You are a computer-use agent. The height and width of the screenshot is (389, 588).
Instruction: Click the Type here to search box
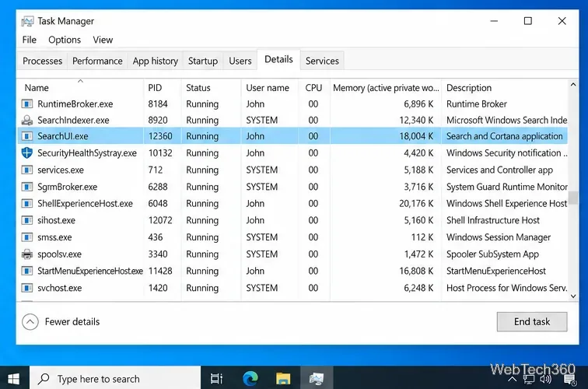click(115, 379)
